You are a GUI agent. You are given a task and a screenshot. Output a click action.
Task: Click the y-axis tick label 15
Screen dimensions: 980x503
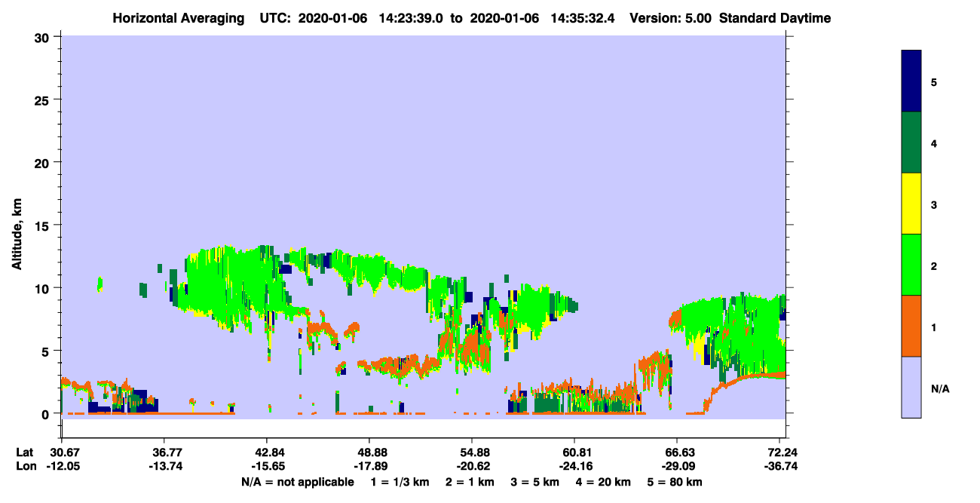coord(44,225)
